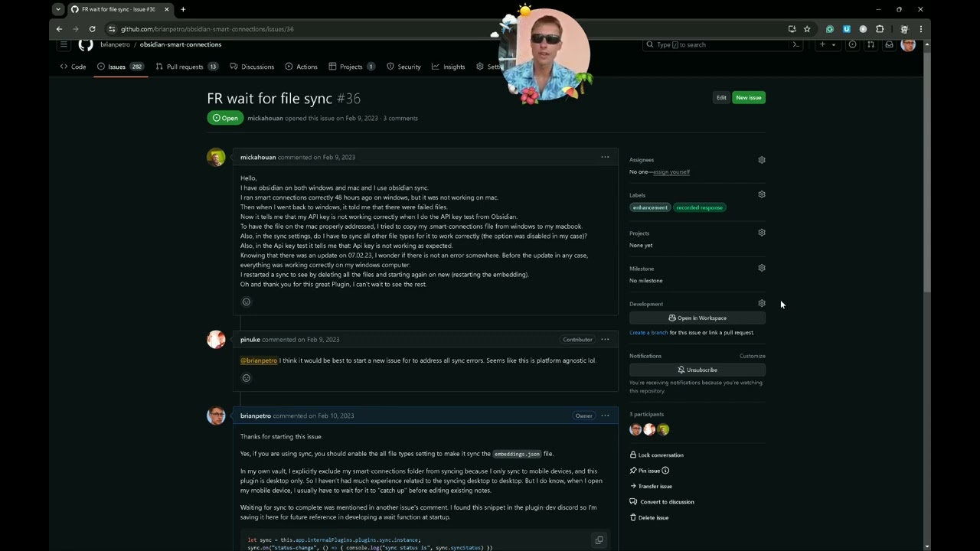Screen dimensions: 980x551
Task: Click the browser address bar URL
Action: point(207,29)
